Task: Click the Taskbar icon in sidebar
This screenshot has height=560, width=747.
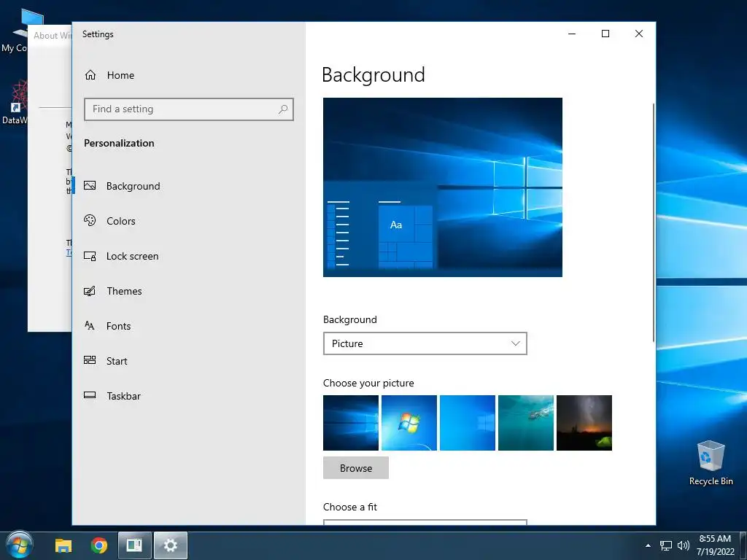Action: point(90,395)
